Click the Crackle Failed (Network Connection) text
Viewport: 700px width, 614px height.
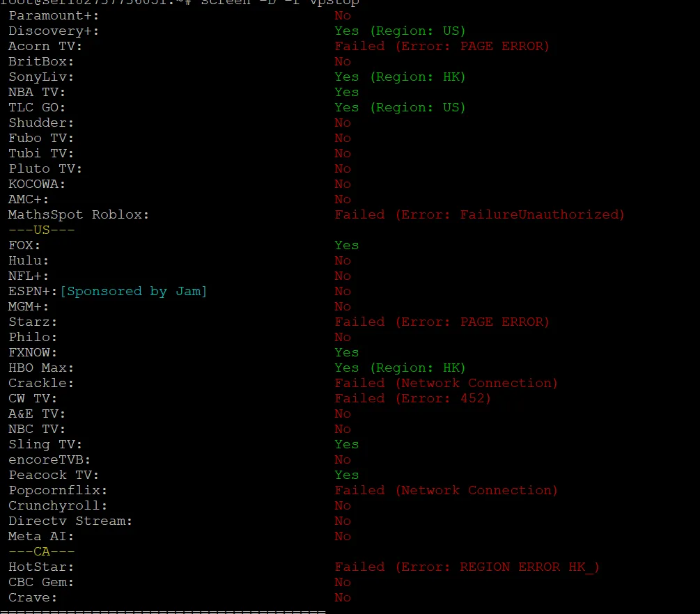coord(446,384)
